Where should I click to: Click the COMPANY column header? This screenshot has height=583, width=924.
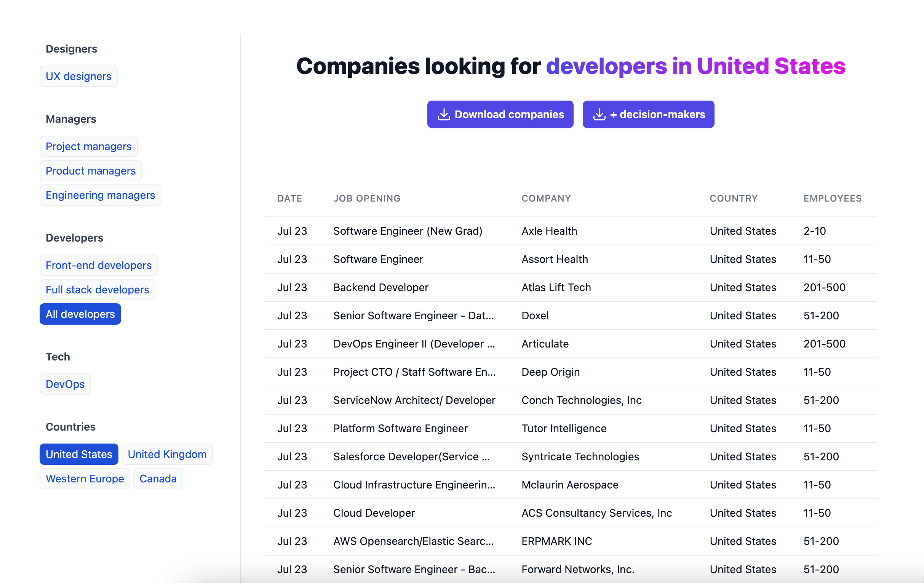[547, 199]
